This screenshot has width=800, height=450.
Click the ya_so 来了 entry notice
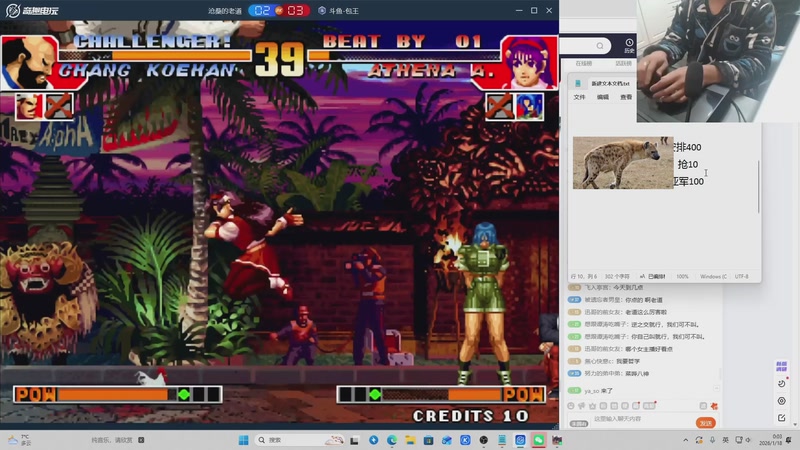(x=598, y=391)
